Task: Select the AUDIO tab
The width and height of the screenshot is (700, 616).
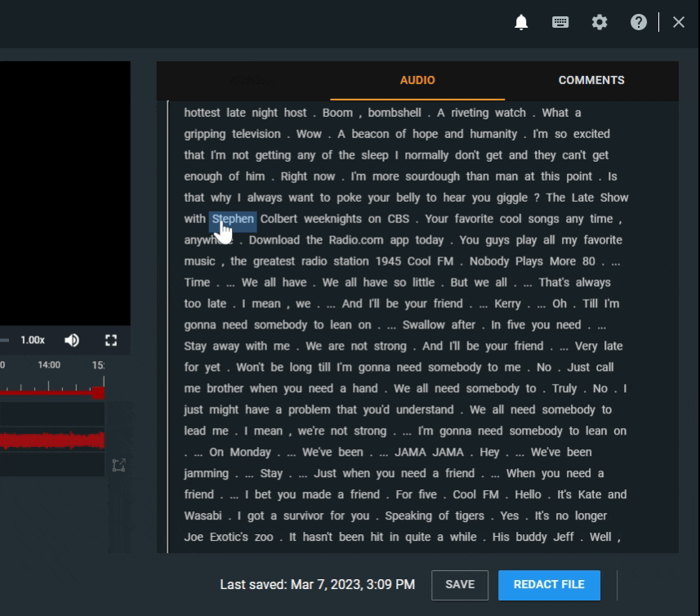Action: click(417, 80)
